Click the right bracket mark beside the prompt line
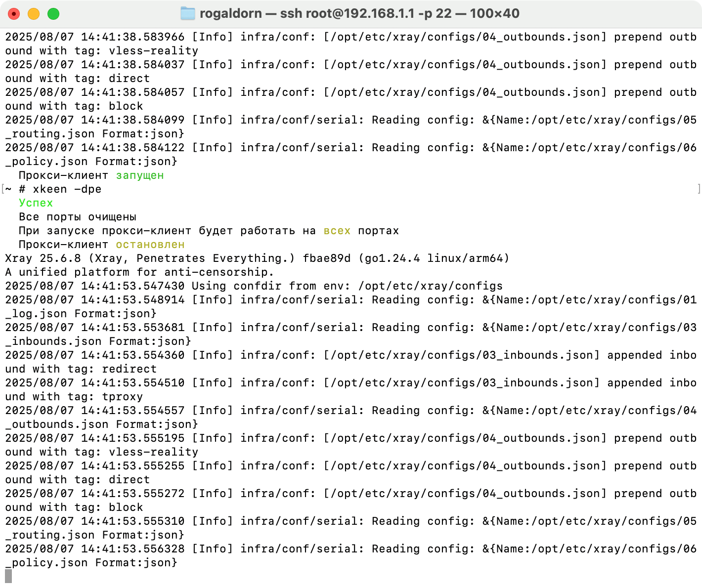The image size is (702, 588). coord(699,189)
